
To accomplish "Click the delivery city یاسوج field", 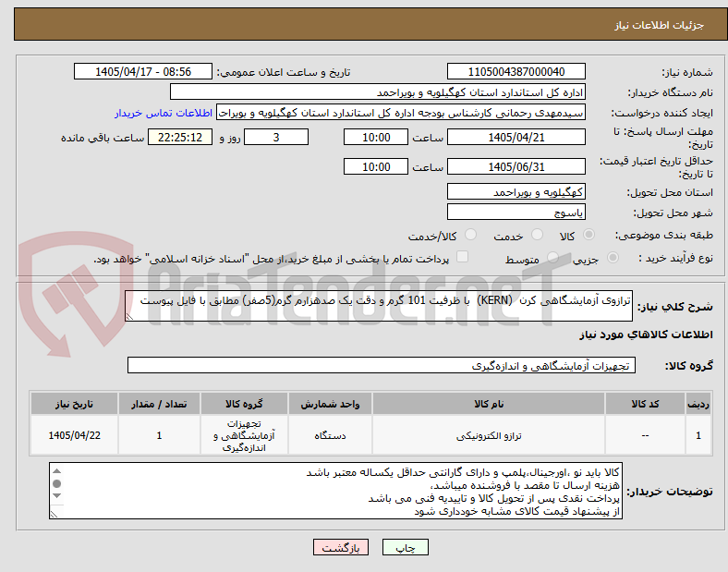I will [x=516, y=213].
